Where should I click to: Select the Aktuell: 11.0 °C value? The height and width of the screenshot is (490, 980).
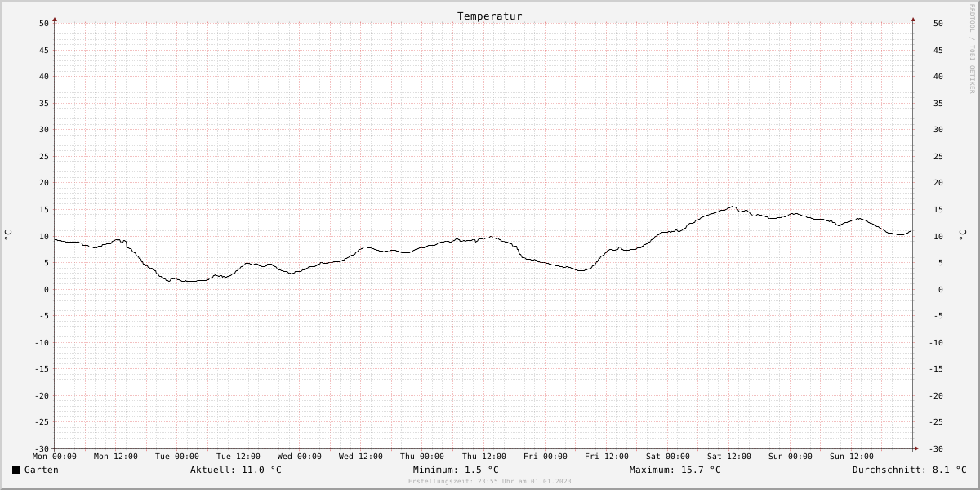click(236, 470)
